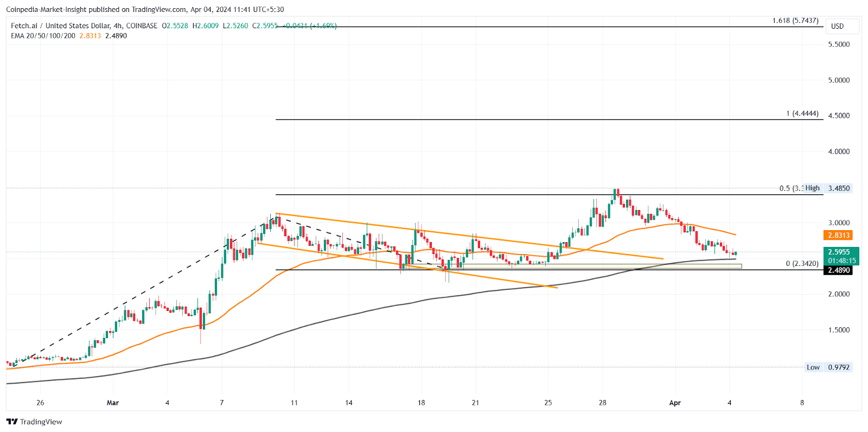The image size is (868, 432).
Task: Click the 3.0000 price scale value
Action: coord(839,223)
